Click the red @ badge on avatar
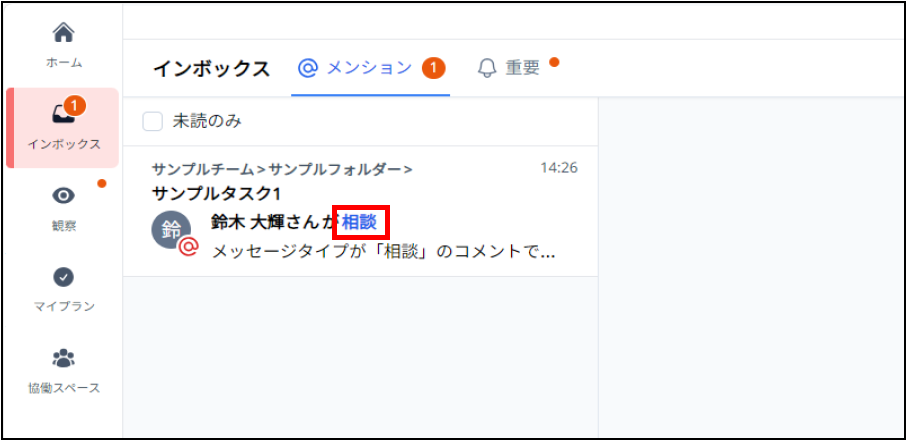Image resolution: width=907 pixels, height=441 pixels. [x=188, y=247]
